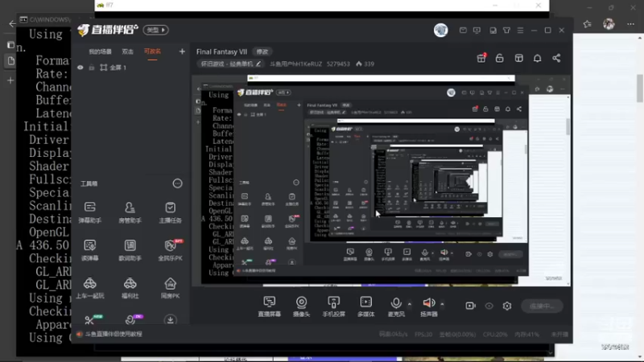The image size is (644, 362).
Task: Click the room number 5279453
Action: coord(338,64)
